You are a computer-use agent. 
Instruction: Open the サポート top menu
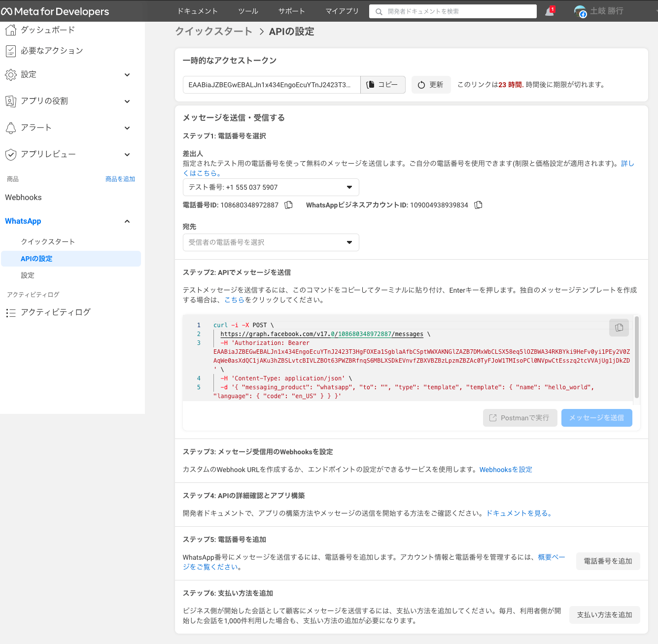pos(291,11)
